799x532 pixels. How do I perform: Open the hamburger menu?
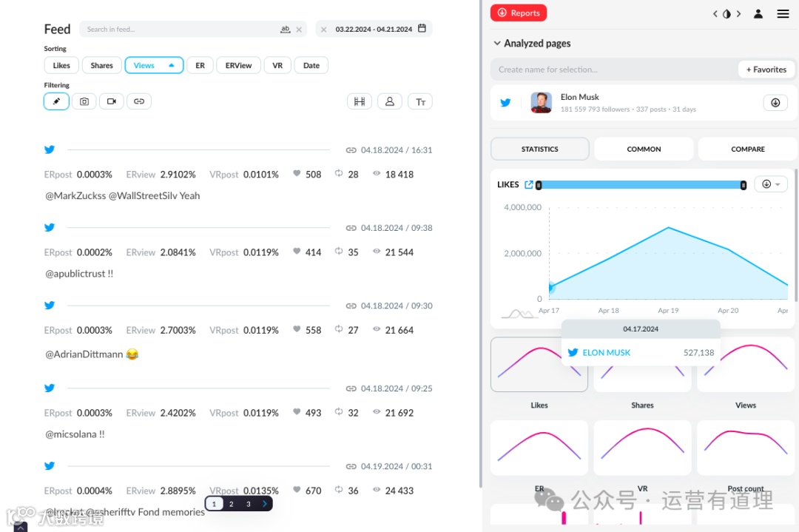click(783, 14)
